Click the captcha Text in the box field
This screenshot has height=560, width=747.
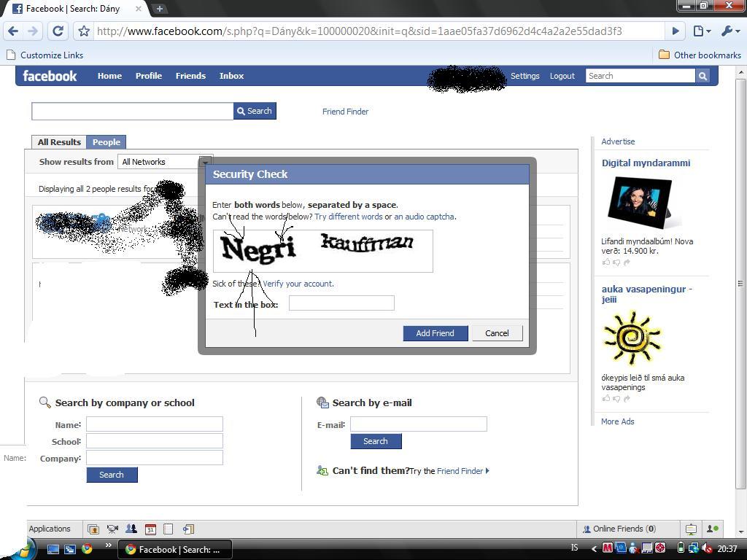tap(341, 303)
